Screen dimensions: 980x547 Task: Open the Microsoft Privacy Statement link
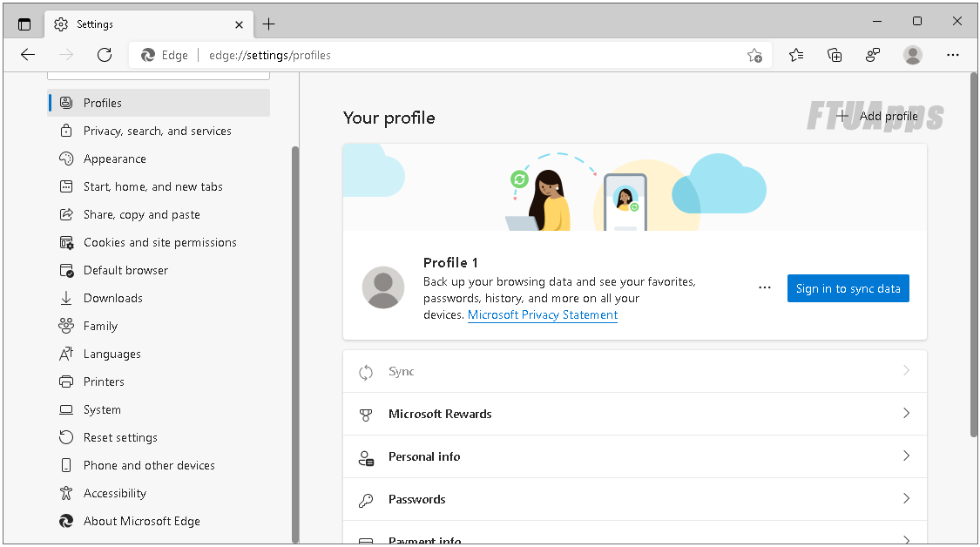(543, 315)
